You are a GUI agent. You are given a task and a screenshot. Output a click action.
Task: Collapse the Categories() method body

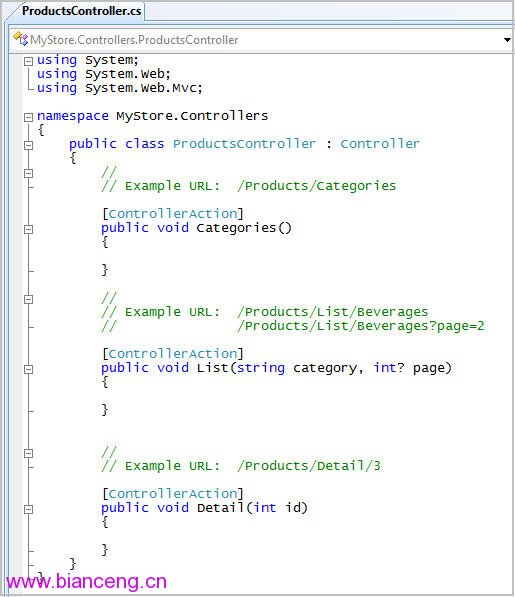pyautogui.click(x=28, y=229)
